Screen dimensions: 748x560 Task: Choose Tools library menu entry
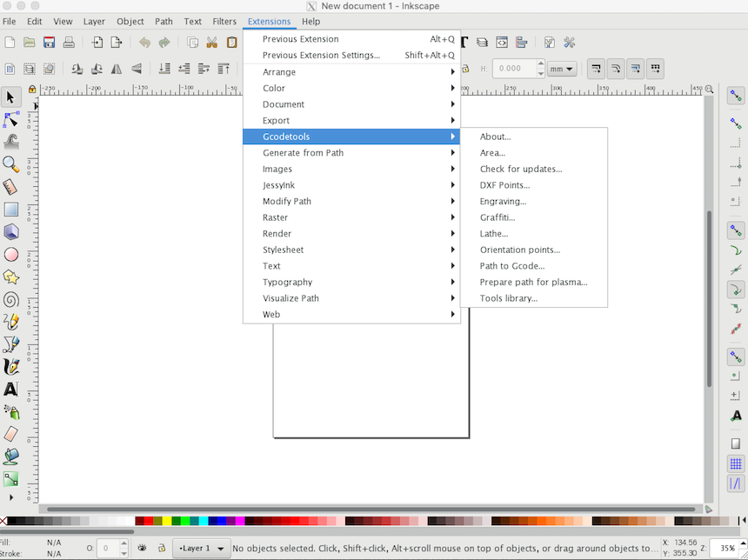coord(534,298)
